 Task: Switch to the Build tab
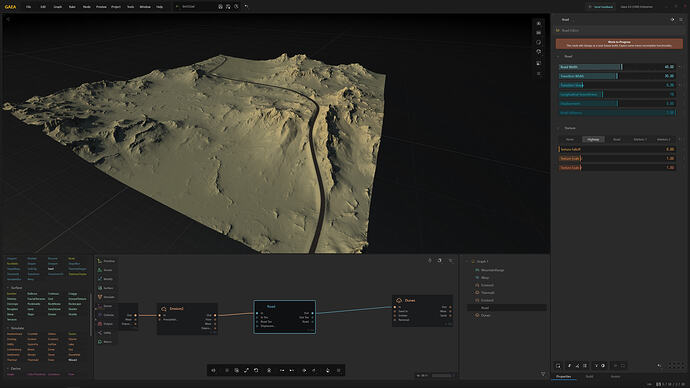click(x=589, y=377)
